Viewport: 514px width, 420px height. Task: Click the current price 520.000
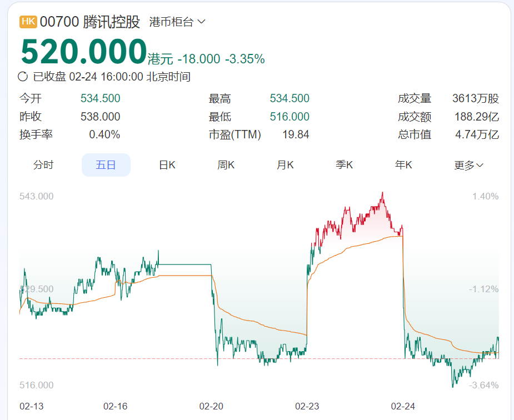[x=83, y=52]
